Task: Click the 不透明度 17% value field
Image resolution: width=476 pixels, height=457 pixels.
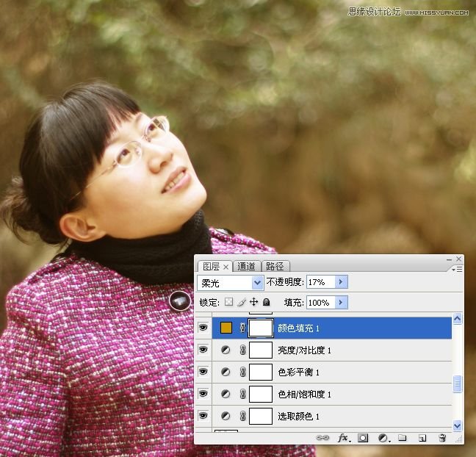Action: click(x=320, y=282)
